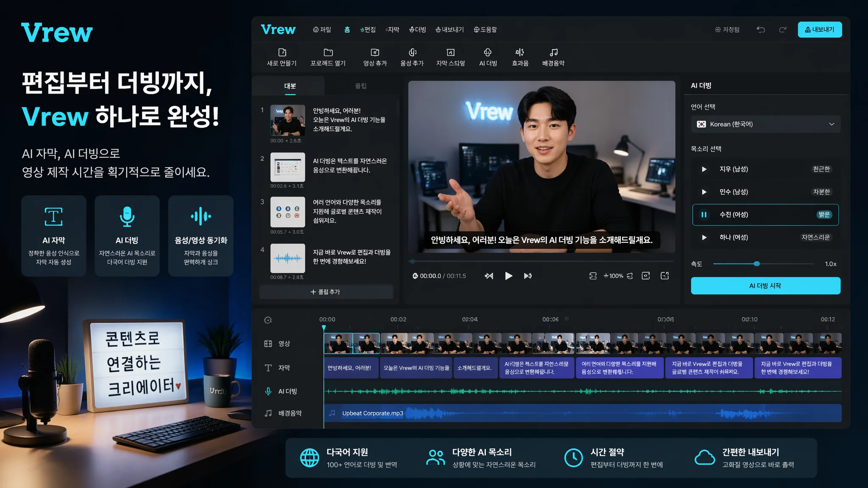Select Upbeat Corporate.mp3 audio clip
Image resolution: width=868 pixels, height=488 pixels.
click(x=583, y=413)
